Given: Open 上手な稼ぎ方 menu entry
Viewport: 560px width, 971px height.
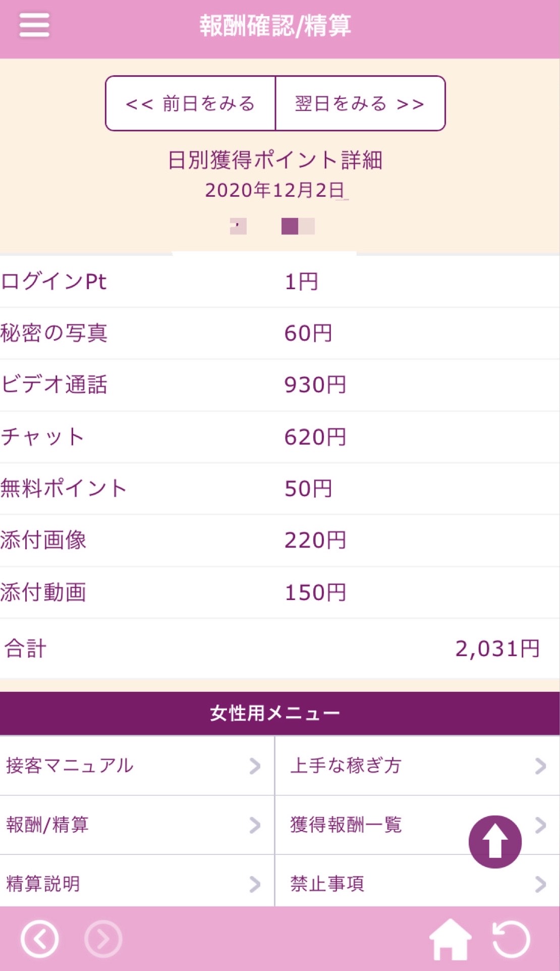Looking at the screenshot, I should (x=346, y=766).
